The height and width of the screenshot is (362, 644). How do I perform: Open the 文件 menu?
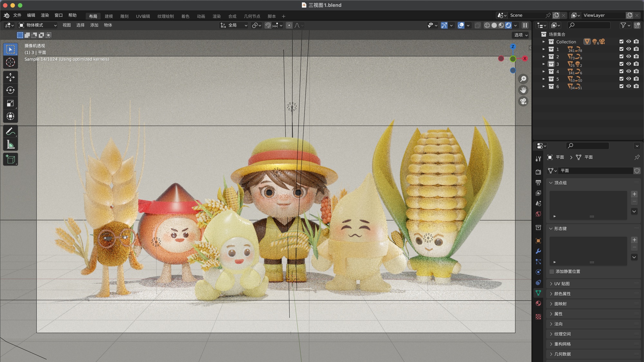17,15
